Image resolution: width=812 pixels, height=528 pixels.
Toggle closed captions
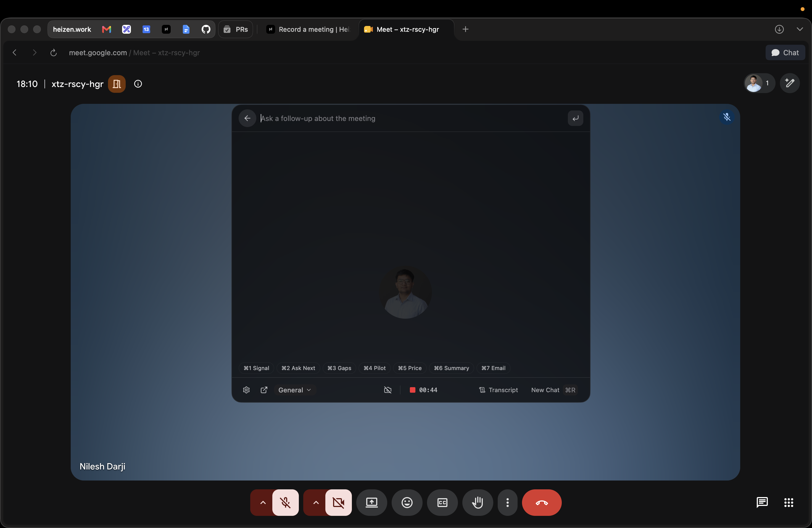[442, 502]
